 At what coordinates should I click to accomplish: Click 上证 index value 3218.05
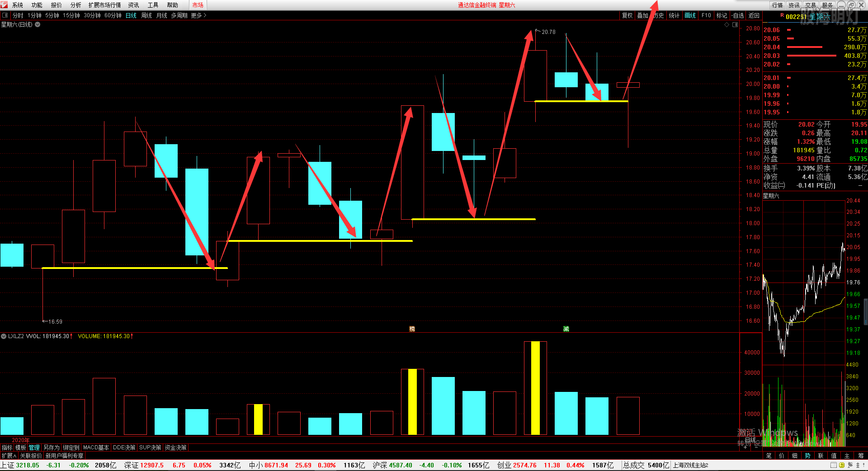28,465
